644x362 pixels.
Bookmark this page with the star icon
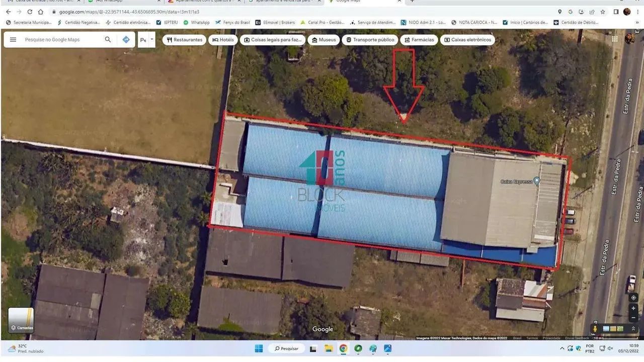pyautogui.click(x=603, y=12)
